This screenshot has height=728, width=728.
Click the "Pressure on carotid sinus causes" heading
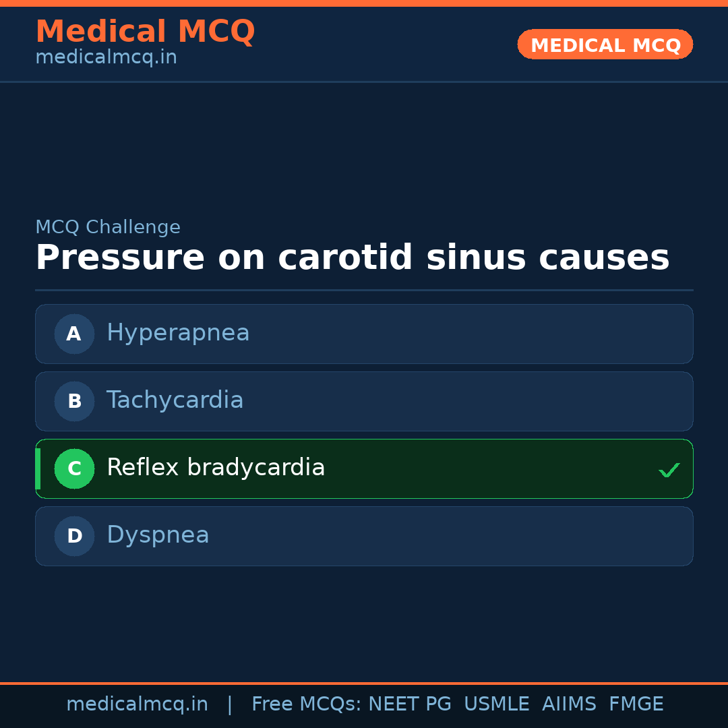point(352,258)
